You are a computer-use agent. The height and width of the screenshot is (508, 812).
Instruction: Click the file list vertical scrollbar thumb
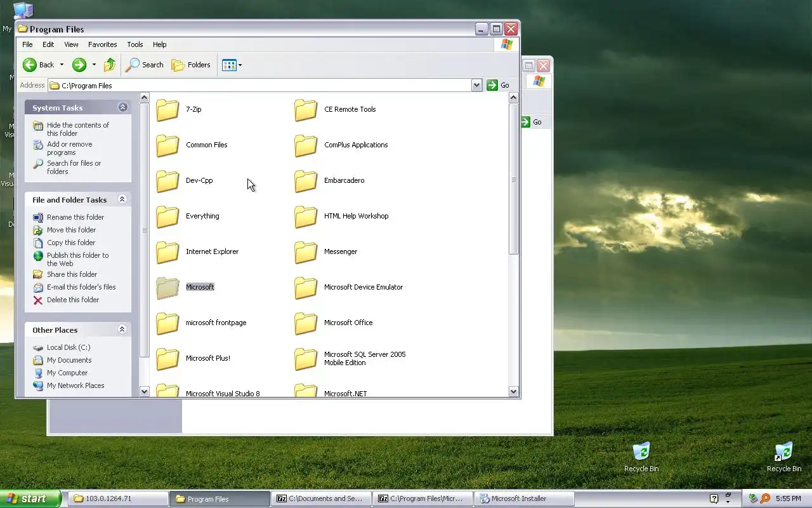click(x=514, y=179)
